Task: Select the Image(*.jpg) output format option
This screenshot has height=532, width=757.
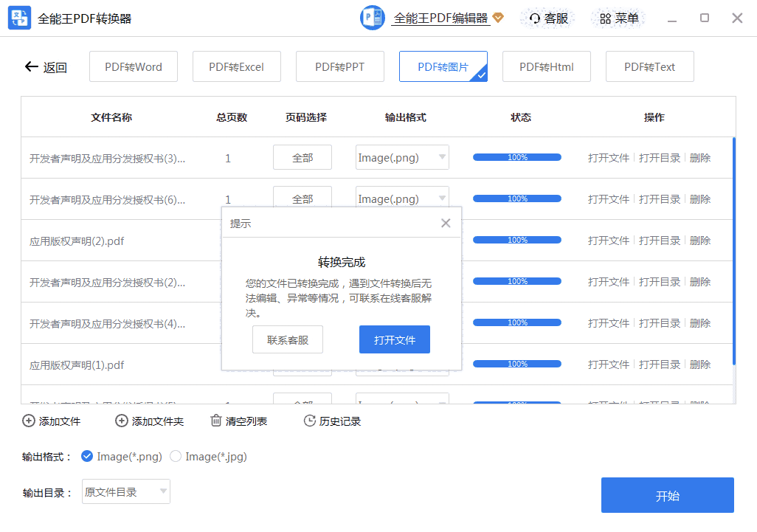Action: pyautogui.click(x=176, y=457)
